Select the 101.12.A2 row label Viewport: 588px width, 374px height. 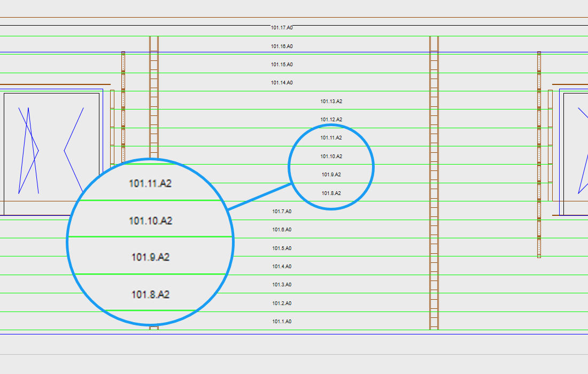[331, 120]
